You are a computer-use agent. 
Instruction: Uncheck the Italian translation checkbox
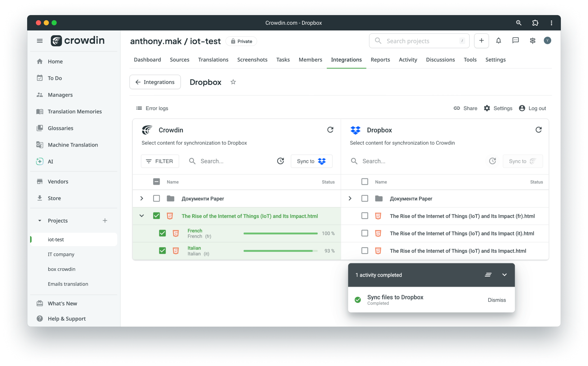163,251
